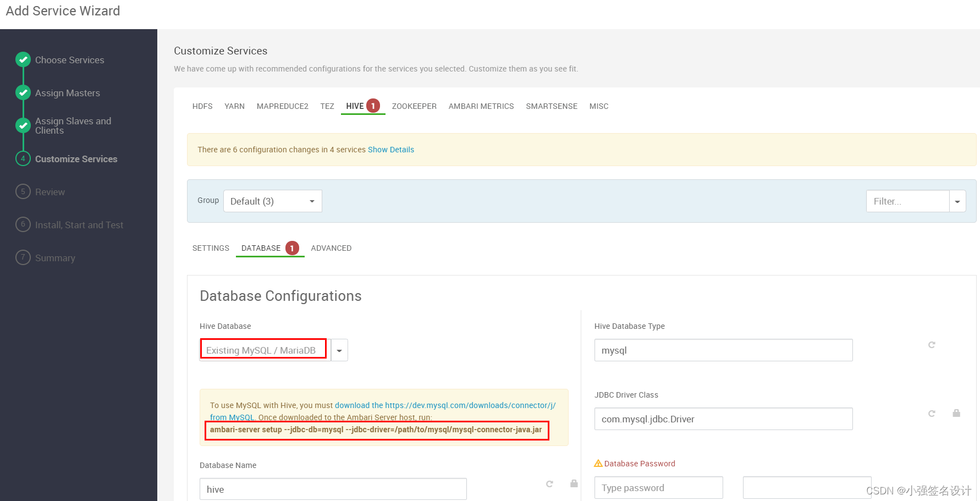This screenshot has height=501, width=980.
Task: Undo Hive Database Type with refresh icon
Action: [x=932, y=345]
